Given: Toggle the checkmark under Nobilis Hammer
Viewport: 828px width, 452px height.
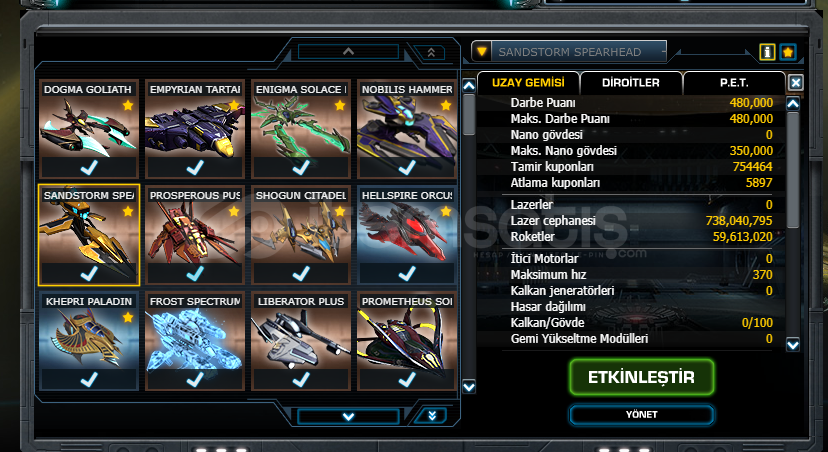Looking at the screenshot, I should pyautogui.click(x=407, y=167).
